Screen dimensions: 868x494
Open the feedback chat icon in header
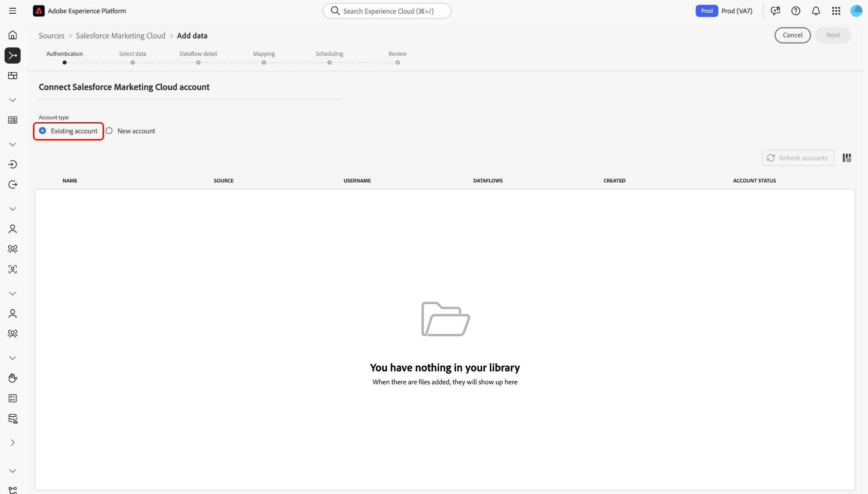click(x=776, y=11)
